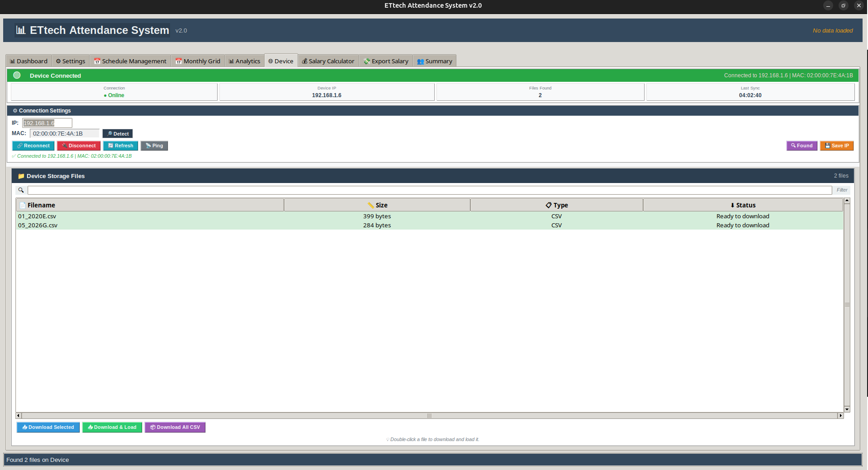The width and height of the screenshot is (868, 470).
Task: Ping the device
Action: (x=154, y=146)
